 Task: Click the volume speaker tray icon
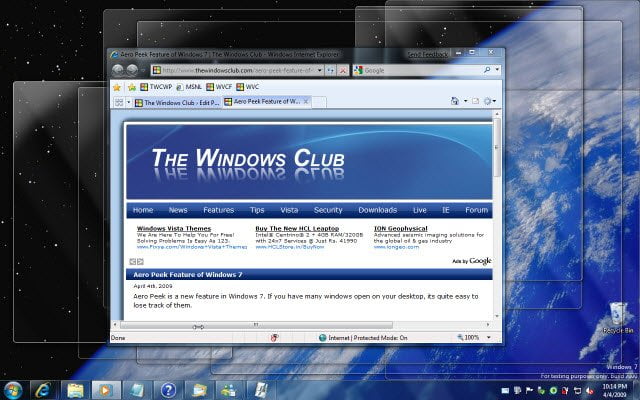click(x=589, y=391)
